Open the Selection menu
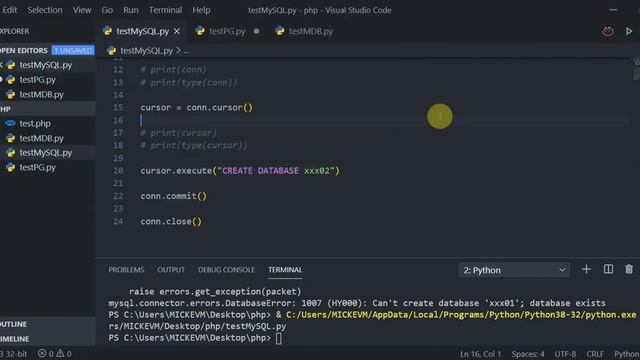The width and height of the screenshot is (640, 360). 45,10
